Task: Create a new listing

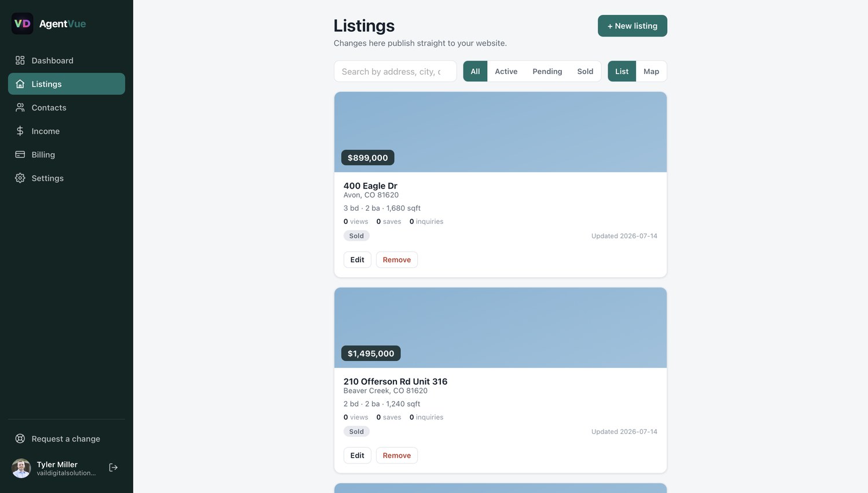Action: coord(632,26)
